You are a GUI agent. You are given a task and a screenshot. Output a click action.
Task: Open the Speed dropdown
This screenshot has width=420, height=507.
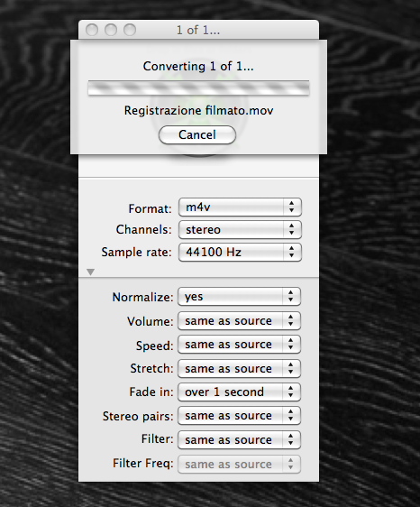click(x=239, y=345)
